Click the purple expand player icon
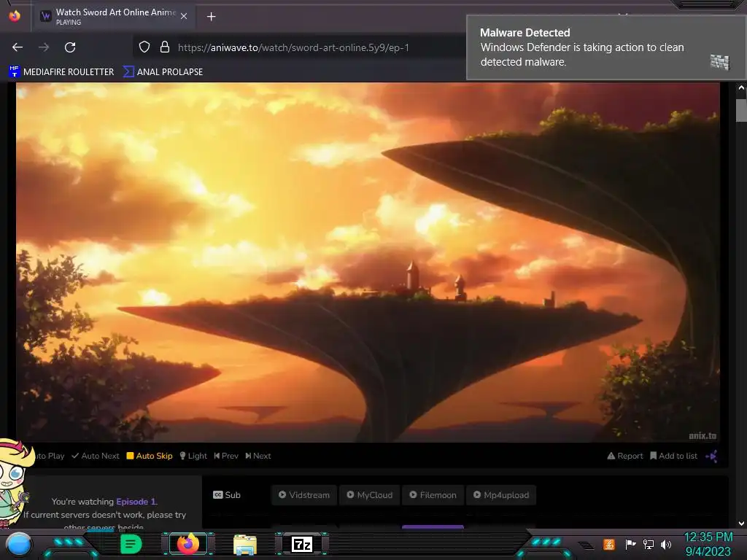Viewport: 747px width, 560px height. (711, 456)
